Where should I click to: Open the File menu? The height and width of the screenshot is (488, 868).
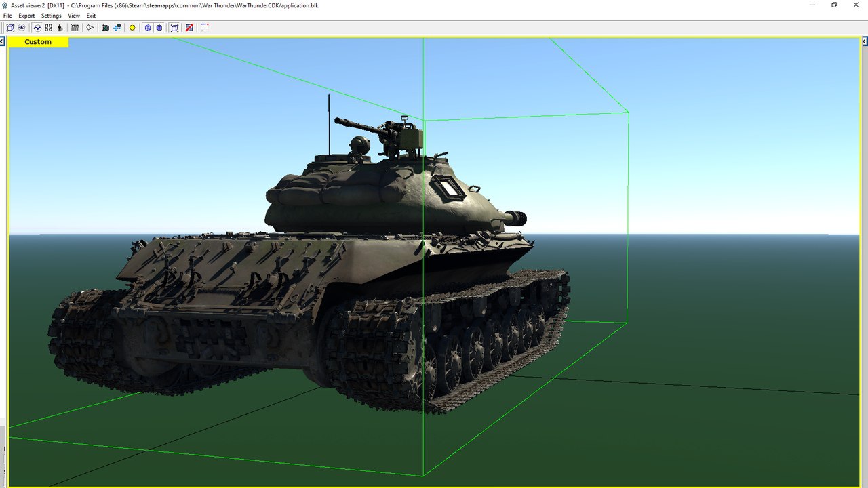[7, 16]
